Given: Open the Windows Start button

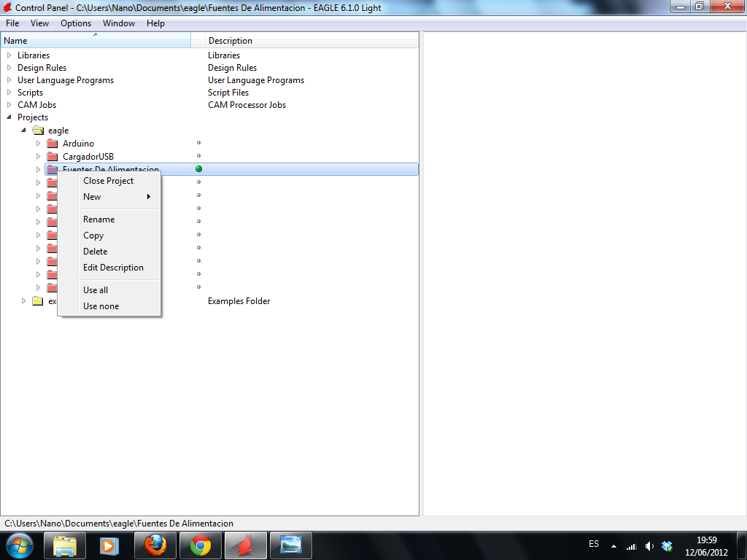Looking at the screenshot, I should (x=20, y=545).
